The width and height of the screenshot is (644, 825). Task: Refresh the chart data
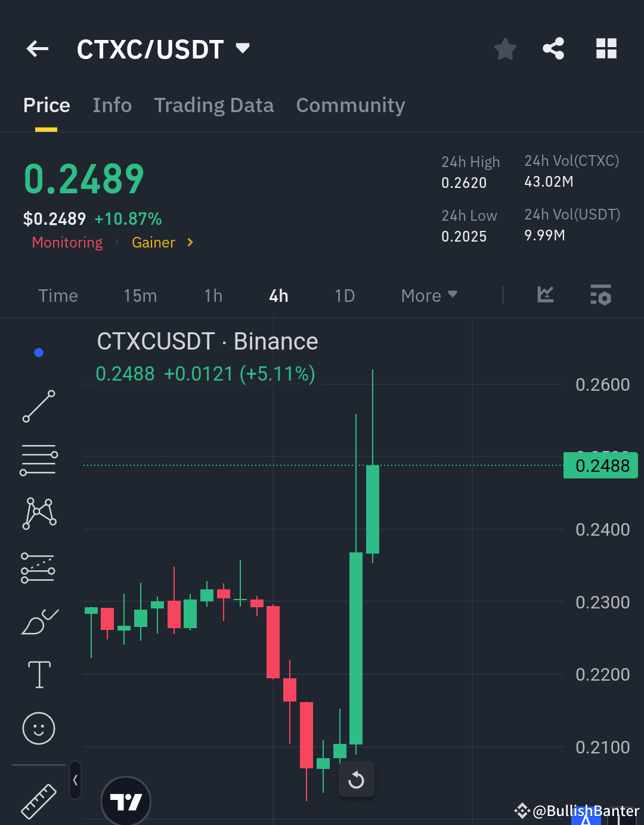[x=356, y=779]
